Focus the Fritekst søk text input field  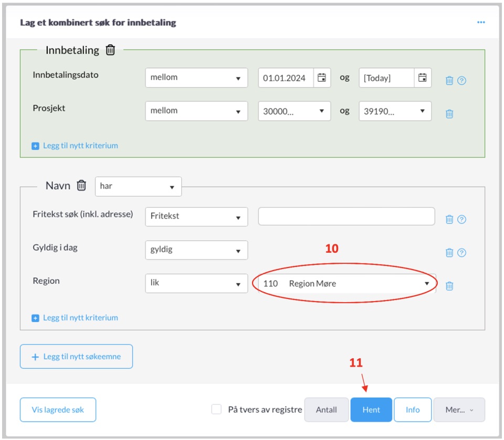pyautogui.click(x=346, y=216)
